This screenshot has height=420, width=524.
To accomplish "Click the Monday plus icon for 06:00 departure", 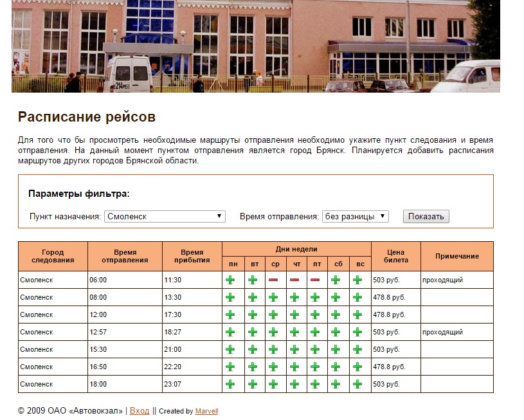I will pos(230,280).
